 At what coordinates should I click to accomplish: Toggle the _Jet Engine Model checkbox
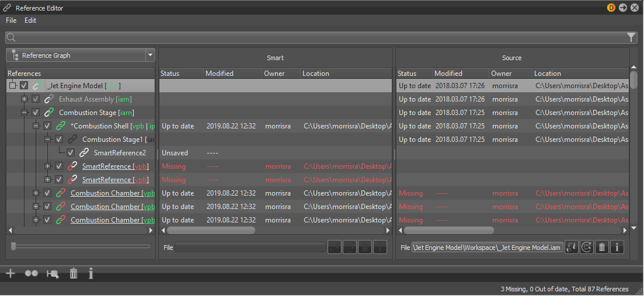tap(24, 86)
